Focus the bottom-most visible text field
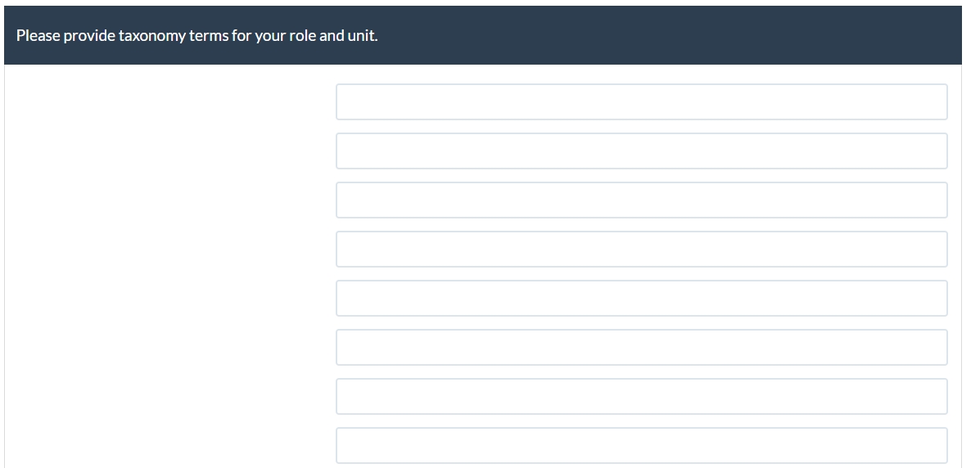This screenshot has height=468, width=980. tap(641, 445)
